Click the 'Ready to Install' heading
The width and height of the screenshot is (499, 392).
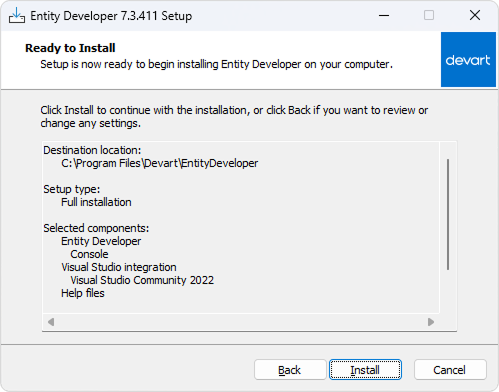pos(70,48)
